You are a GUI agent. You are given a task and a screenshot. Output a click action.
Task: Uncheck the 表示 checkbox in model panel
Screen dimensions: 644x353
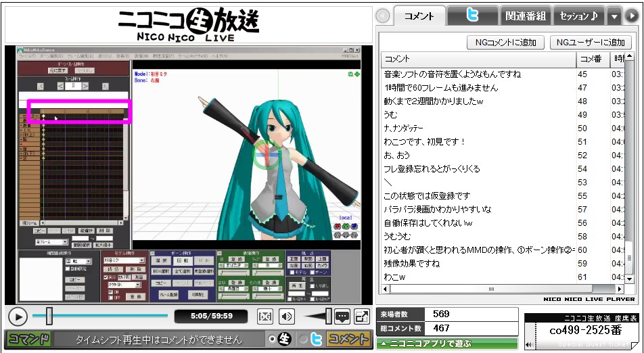106,277
